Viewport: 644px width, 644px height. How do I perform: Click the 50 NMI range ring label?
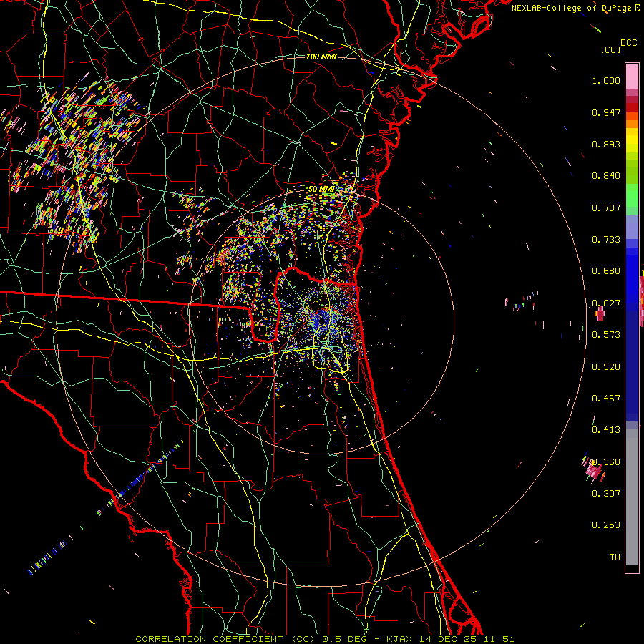pos(321,190)
